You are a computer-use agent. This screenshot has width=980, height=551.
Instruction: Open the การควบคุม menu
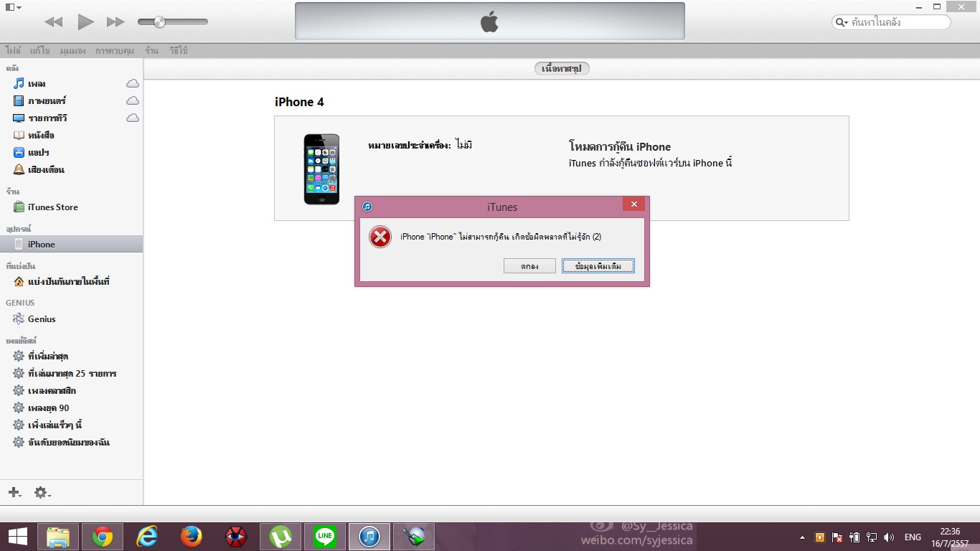115,51
